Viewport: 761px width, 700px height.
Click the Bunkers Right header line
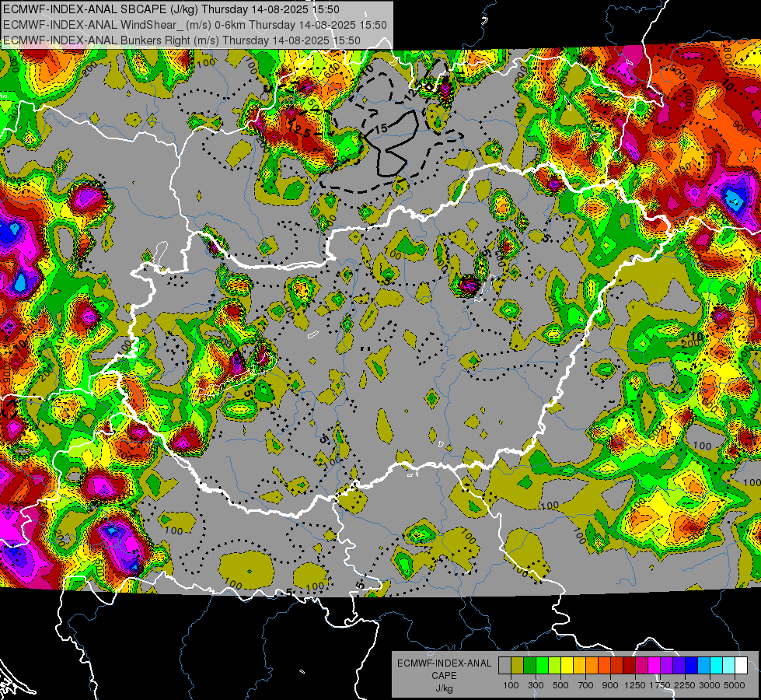coord(182,40)
